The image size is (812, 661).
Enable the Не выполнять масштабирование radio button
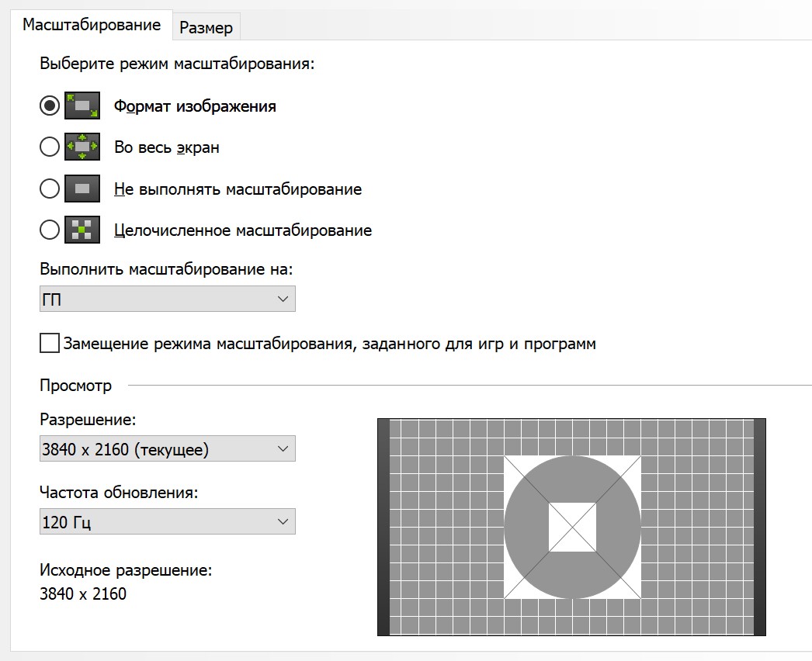coord(50,189)
